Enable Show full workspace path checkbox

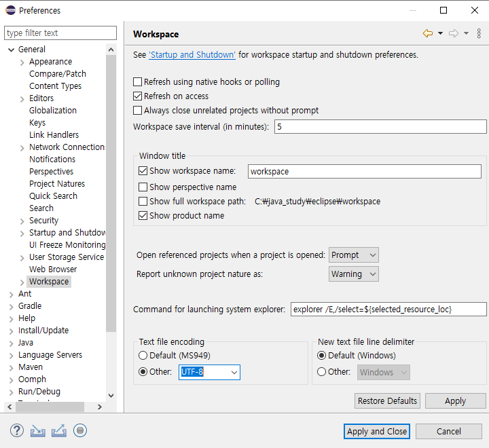(143, 202)
